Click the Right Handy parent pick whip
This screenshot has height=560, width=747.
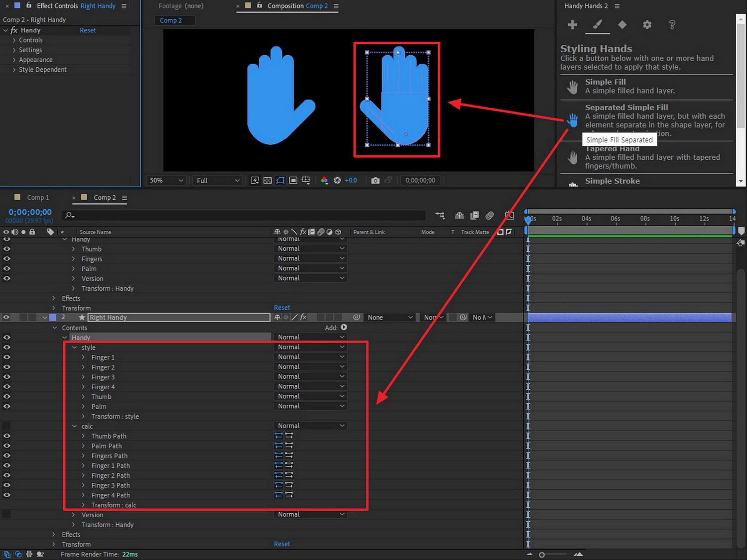tap(357, 317)
